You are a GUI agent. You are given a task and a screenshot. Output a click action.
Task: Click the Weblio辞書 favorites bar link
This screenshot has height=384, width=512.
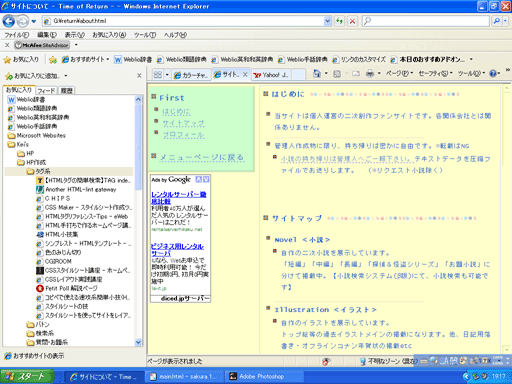133,60
